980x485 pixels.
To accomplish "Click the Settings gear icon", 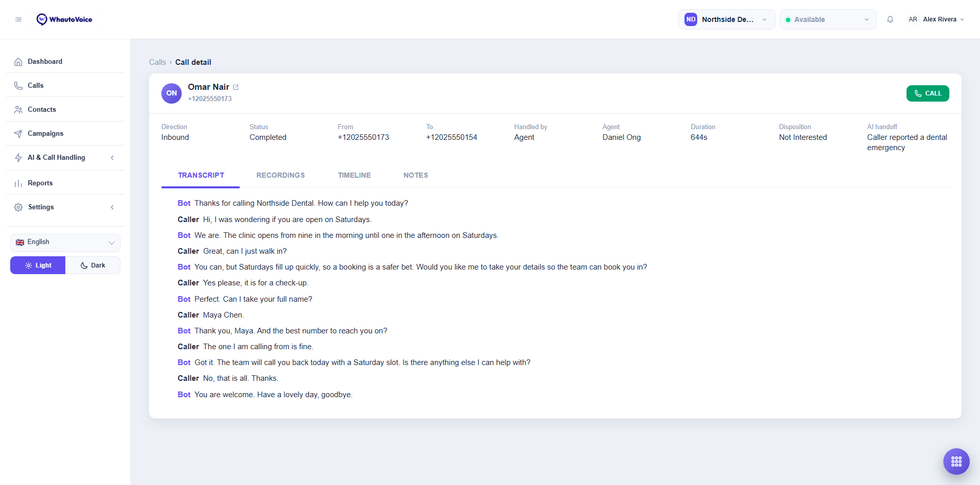I will [18, 207].
